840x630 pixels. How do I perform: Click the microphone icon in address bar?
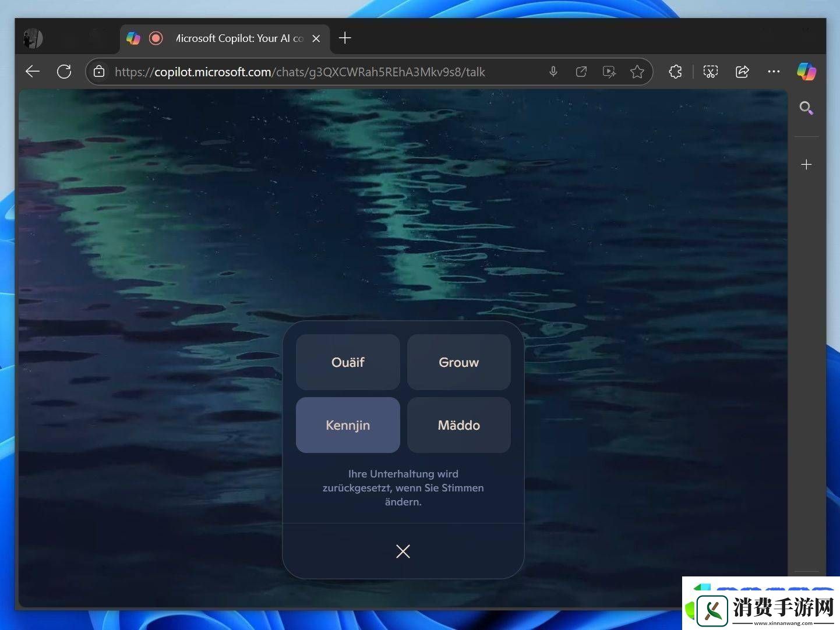coord(553,72)
